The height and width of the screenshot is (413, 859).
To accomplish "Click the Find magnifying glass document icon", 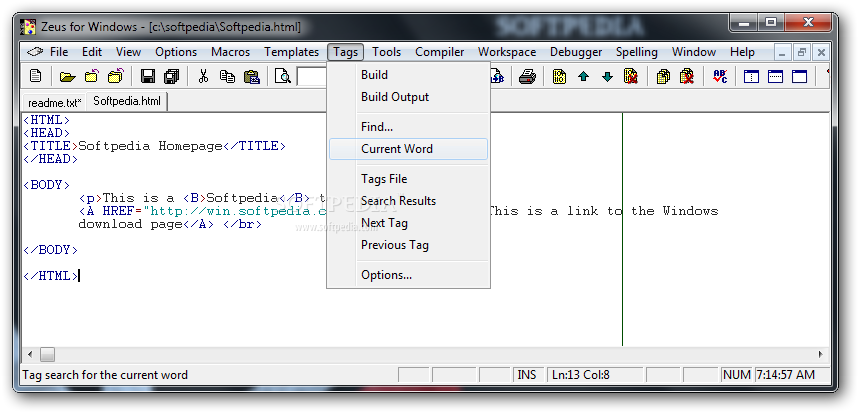I will click(283, 76).
